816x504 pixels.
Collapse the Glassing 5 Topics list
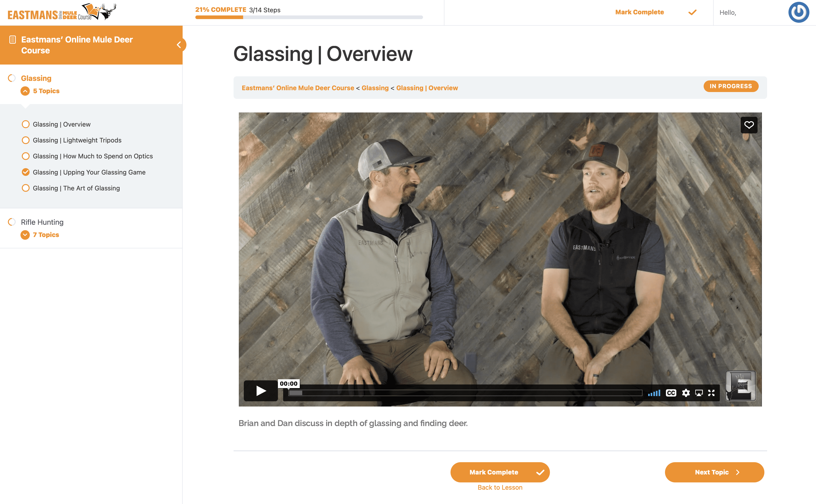(25, 91)
